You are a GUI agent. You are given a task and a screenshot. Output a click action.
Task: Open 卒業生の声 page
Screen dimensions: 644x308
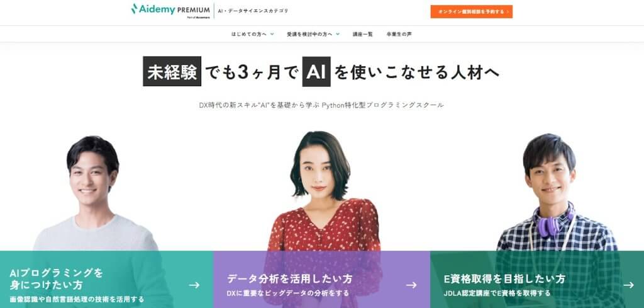399,34
